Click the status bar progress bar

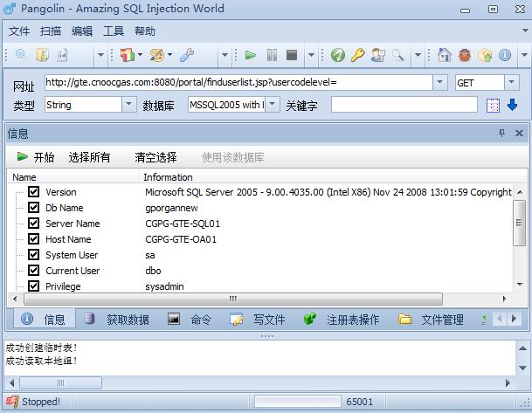click(x=298, y=402)
